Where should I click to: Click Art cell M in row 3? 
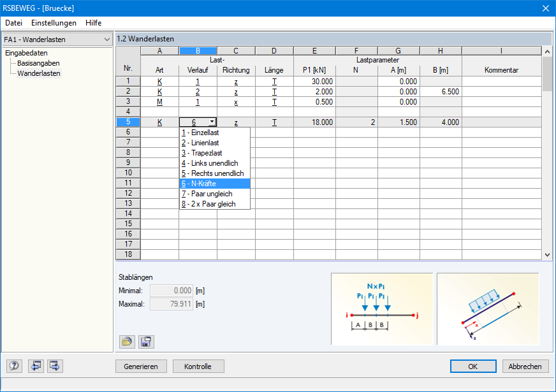[x=159, y=102]
